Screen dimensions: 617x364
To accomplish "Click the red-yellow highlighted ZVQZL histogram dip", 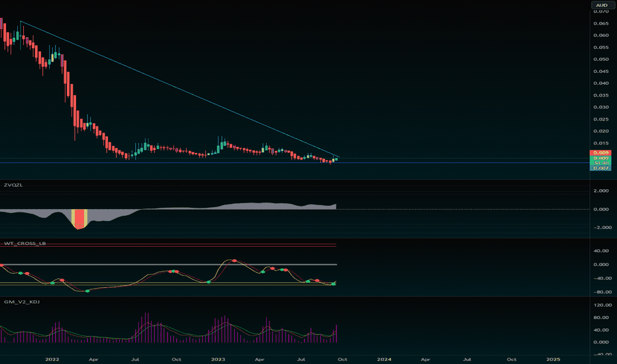I will pos(79,219).
